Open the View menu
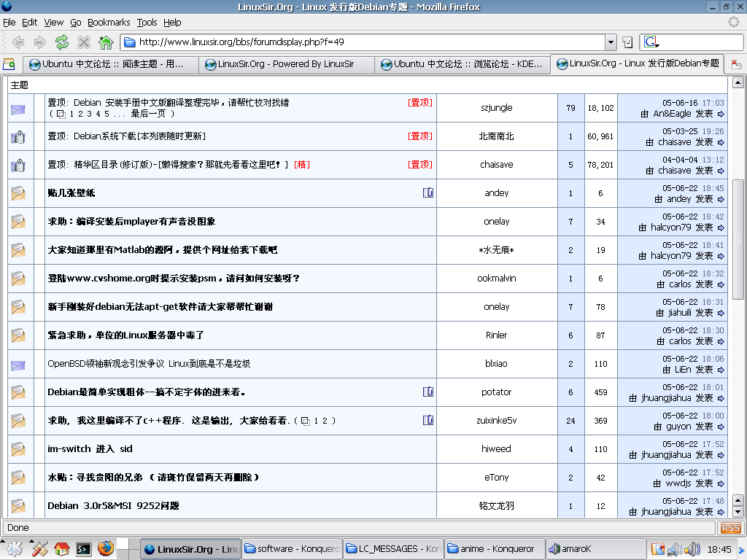747x560 pixels. 53,23
